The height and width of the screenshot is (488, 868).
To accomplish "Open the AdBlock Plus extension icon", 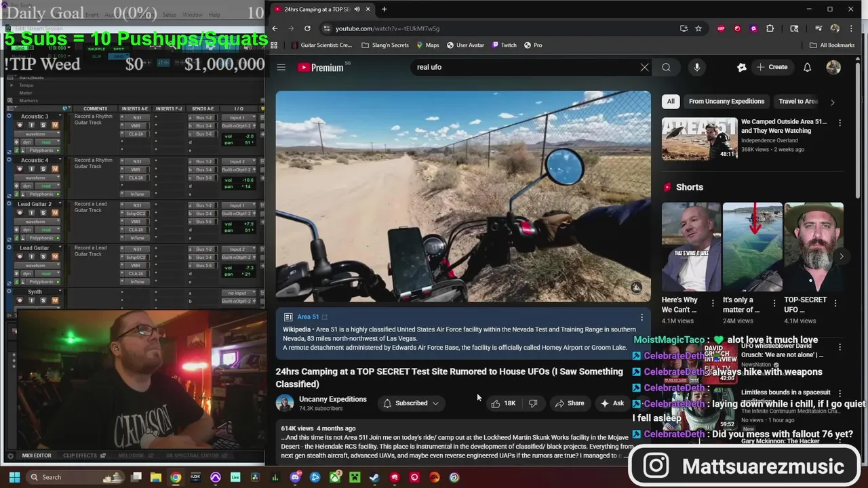I will point(721,28).
